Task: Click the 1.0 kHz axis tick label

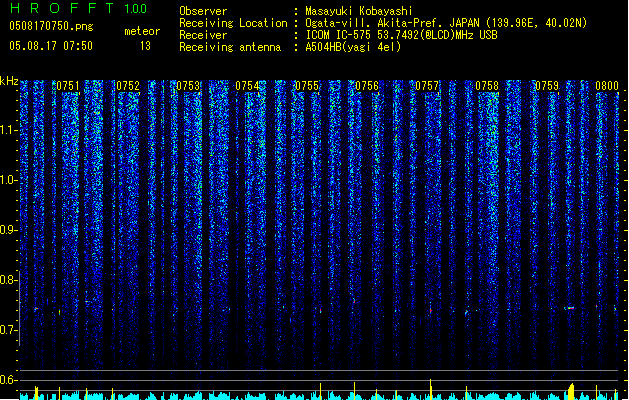Action: (x=8, y=180)
